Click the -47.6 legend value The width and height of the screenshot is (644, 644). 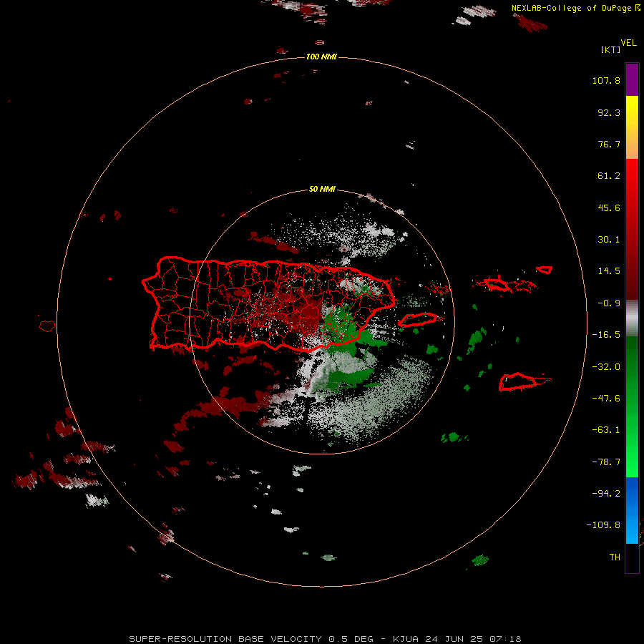(606, 399)
